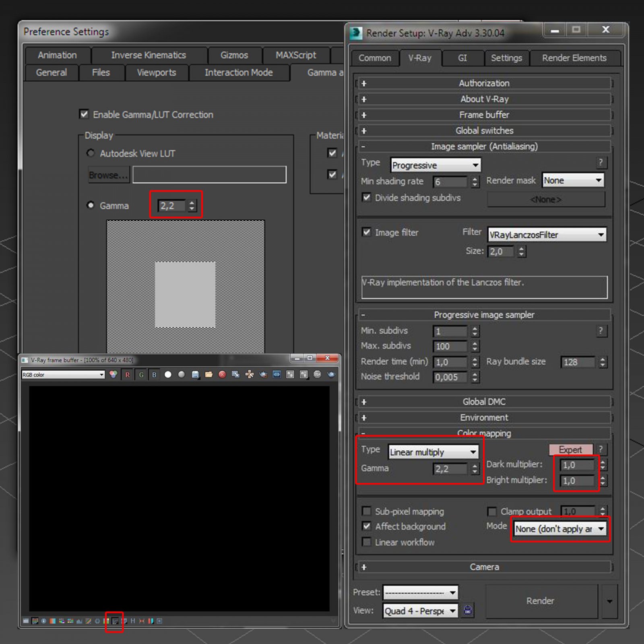The image size is (644, 644).
Task: Select the green channel in frame buffer
Action: click(141, 375)
